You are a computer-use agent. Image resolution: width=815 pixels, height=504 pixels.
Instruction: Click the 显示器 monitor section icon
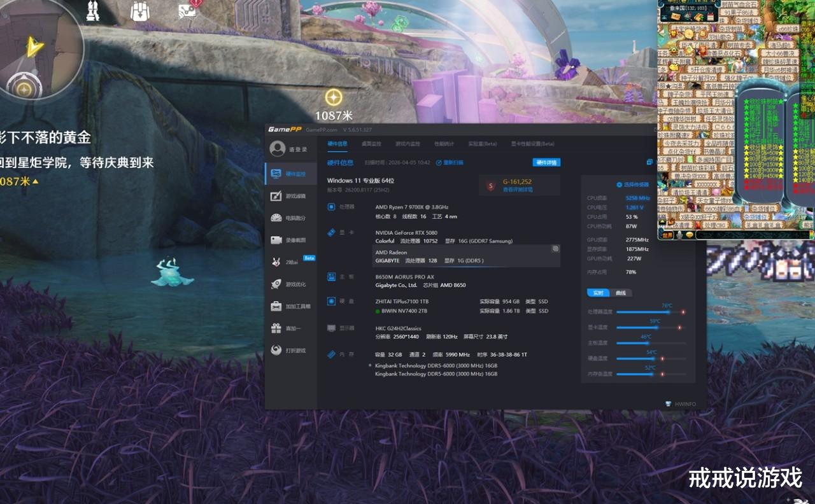(x=331, y=328)
